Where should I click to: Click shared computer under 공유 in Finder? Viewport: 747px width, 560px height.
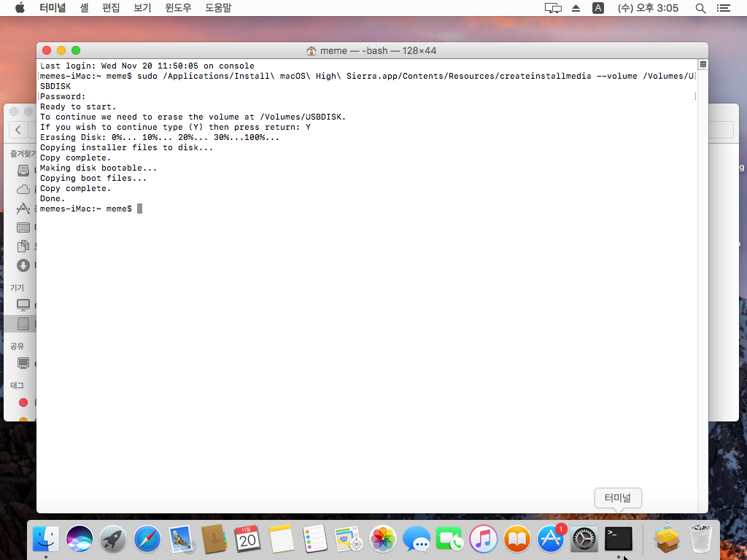(23, 363)
